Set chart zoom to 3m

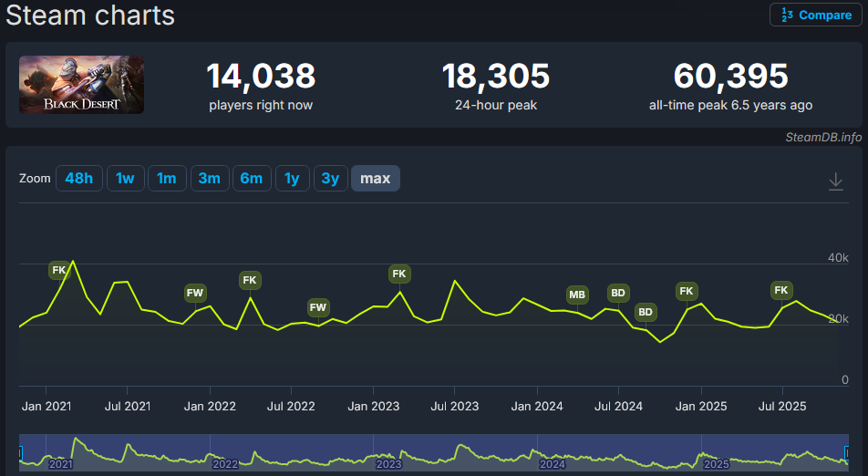pyautogui.click(x=210, y=178)
